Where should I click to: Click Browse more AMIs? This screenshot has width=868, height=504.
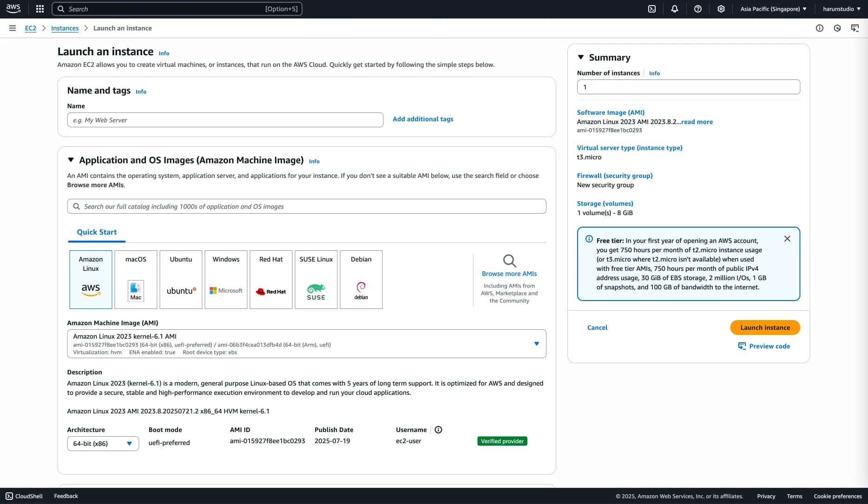[509, 274]
